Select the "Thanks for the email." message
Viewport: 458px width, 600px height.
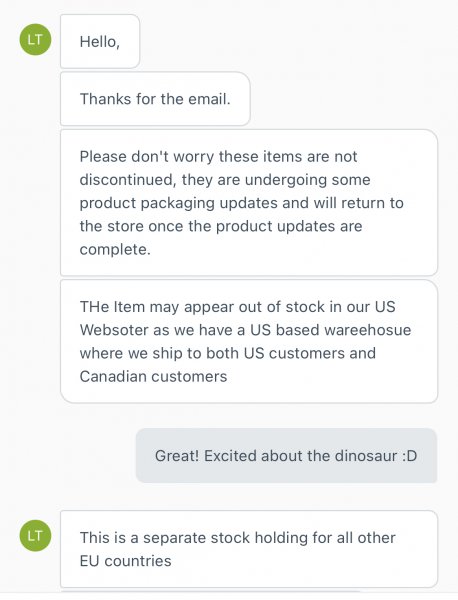155,99
